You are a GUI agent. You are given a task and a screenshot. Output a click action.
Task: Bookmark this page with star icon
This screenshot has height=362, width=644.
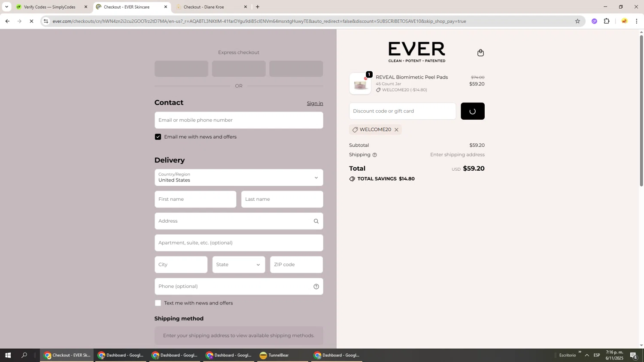coord(577,21)
